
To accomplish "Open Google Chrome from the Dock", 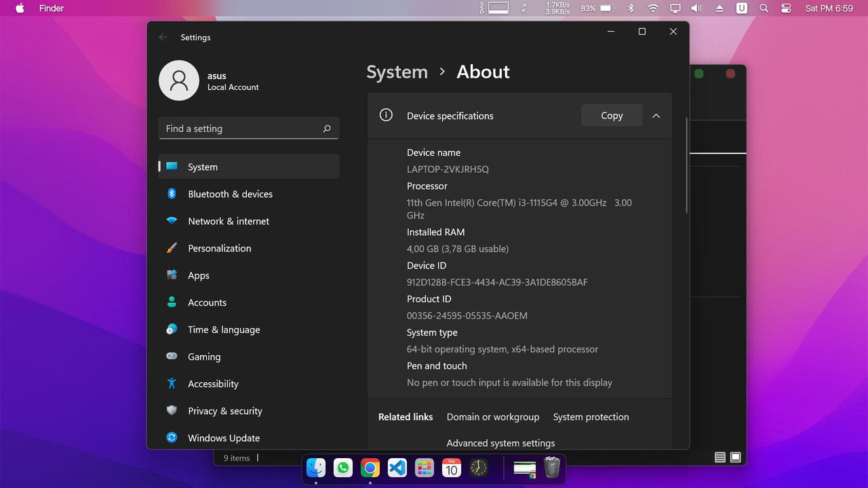I will [370, 468].
